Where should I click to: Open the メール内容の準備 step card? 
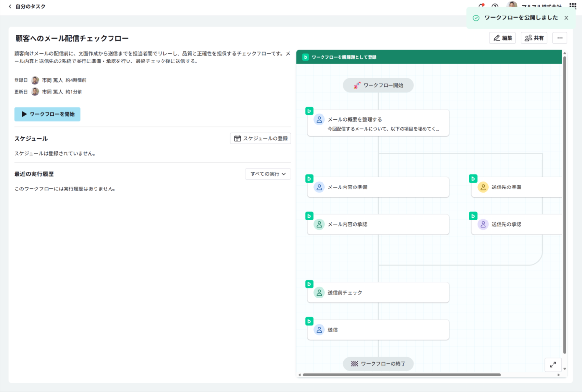(378, 187)
